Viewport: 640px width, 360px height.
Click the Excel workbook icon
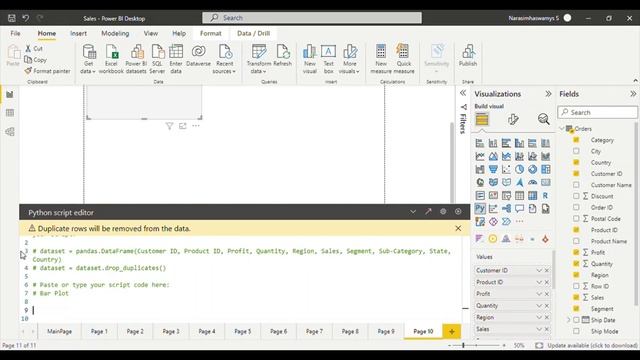[111, 59]
